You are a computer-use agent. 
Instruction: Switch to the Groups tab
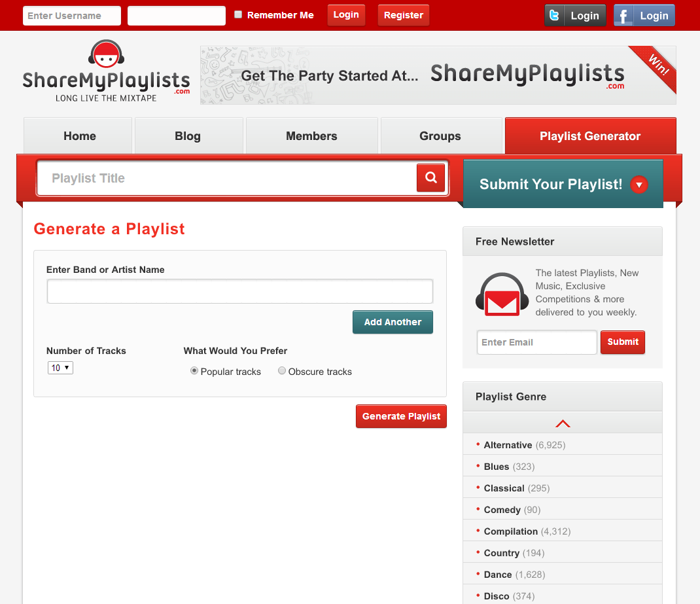tap(440, 136)
